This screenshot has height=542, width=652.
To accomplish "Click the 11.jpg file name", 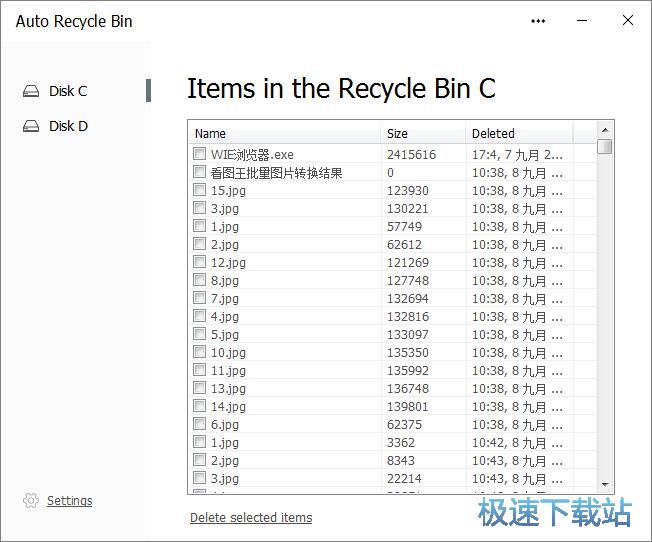I will (x=228, y=371).
